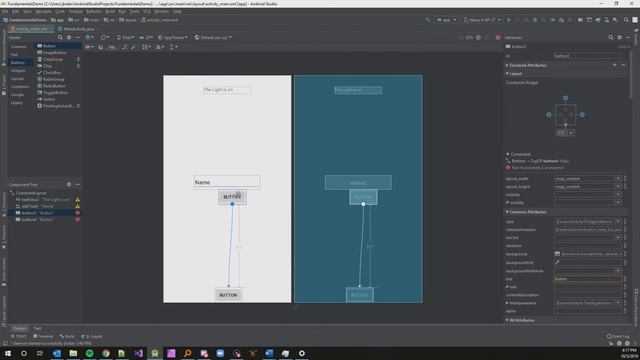Select the editText row in Component Tree
This screenshot has height=360, width=640.
pyautogui.click(x=45, y=206)
